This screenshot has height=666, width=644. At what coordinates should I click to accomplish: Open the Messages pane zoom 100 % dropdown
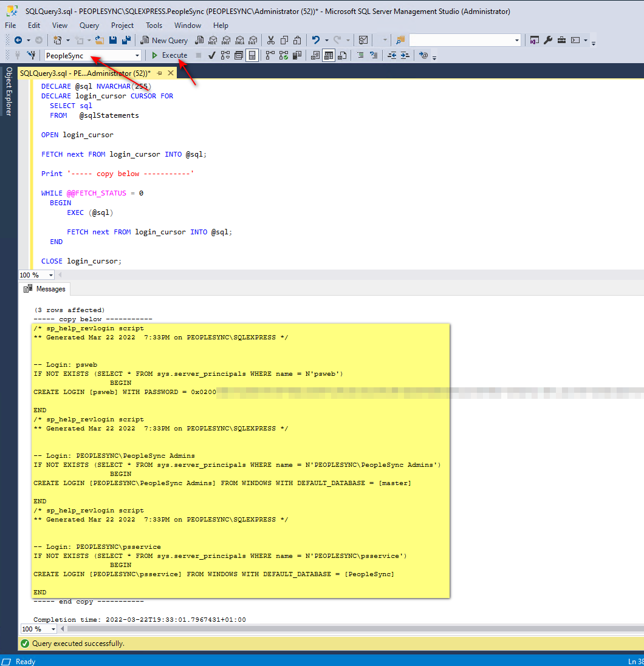point(53,629)
